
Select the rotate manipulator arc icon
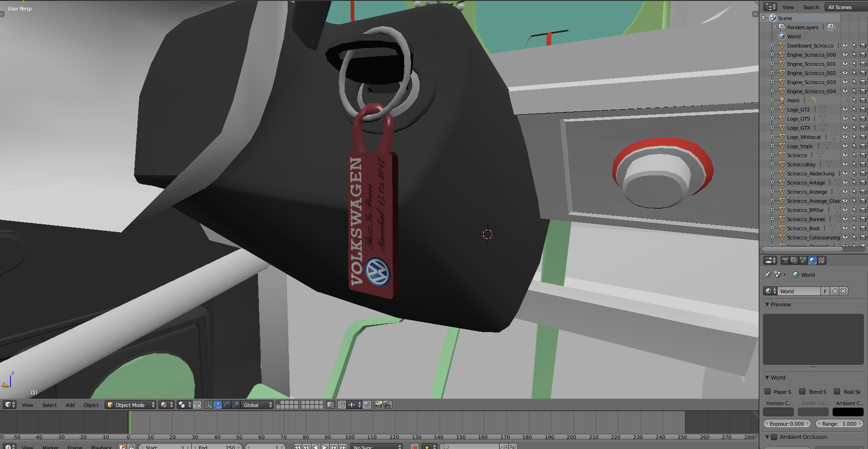pyautogui.click(x=226, y=405)
